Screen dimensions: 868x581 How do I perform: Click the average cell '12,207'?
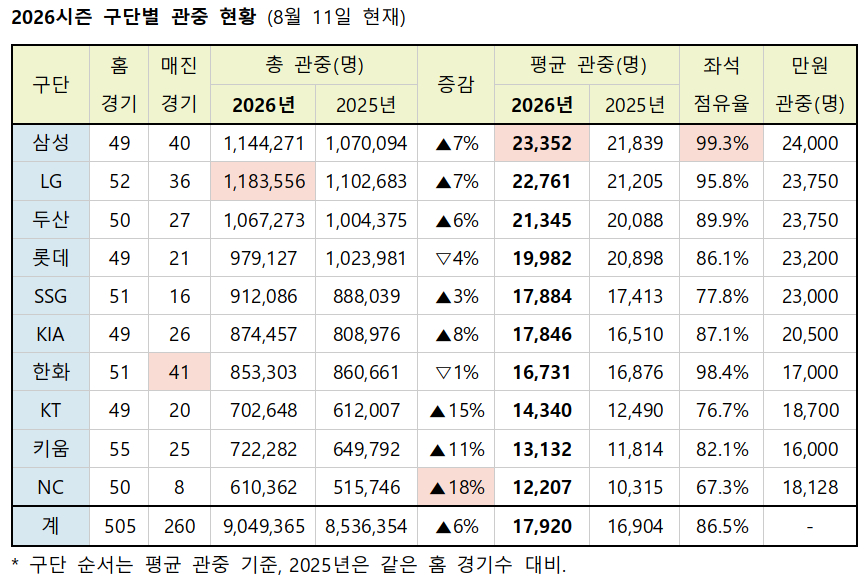point(542,487)
